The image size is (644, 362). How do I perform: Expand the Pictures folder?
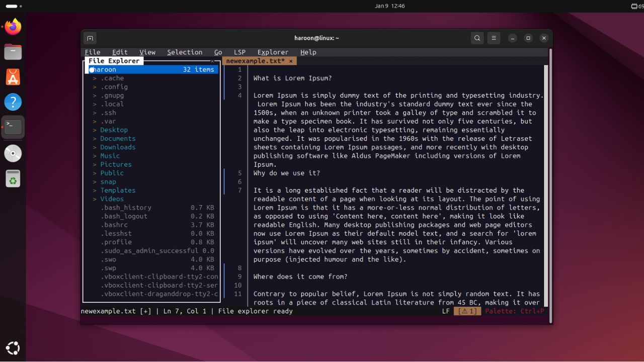click(116, 164)
